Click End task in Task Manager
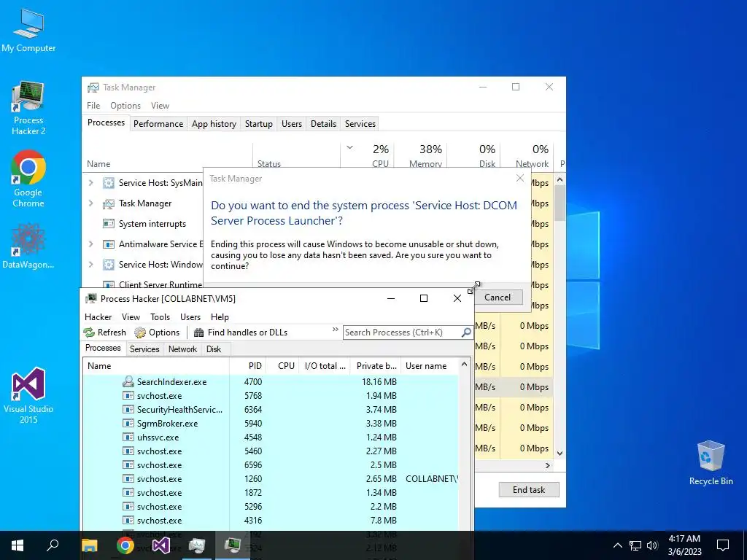The image size is (747, 560). pos(529,489)
